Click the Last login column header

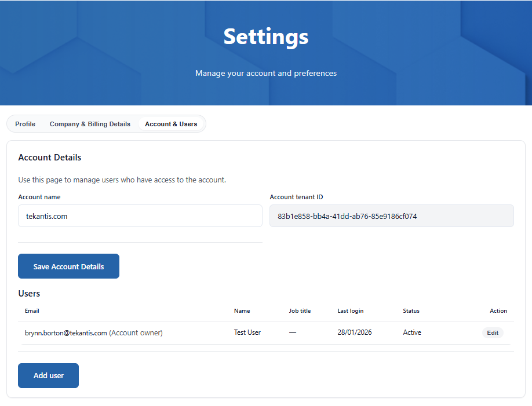pyautogui.click(x=350, y=311)
